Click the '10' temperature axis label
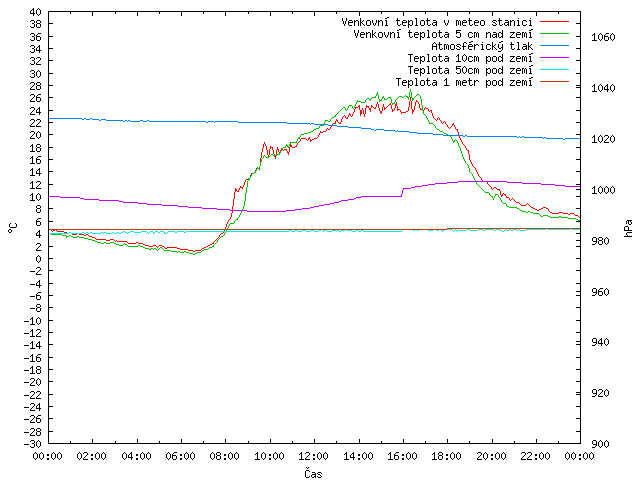Screen dimensions: 640x480 coord(36,197)
